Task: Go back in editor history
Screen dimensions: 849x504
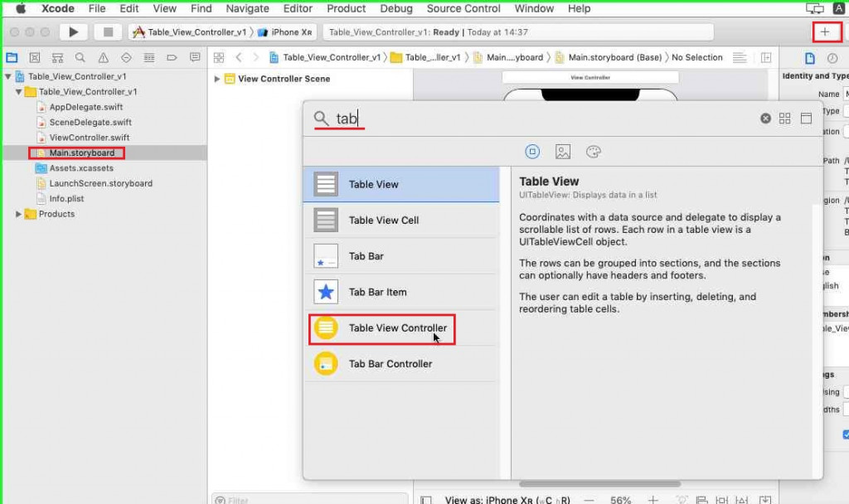Action: (239, 57)
